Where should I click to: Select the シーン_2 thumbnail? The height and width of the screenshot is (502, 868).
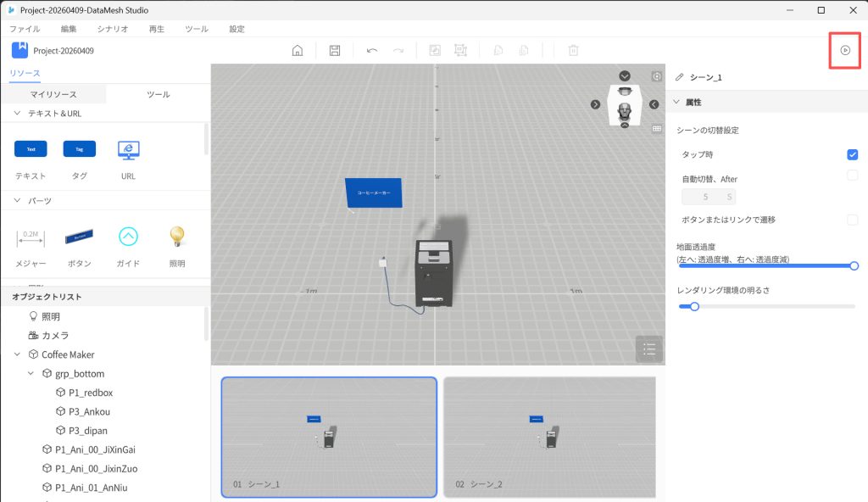[x=549, y=437]
